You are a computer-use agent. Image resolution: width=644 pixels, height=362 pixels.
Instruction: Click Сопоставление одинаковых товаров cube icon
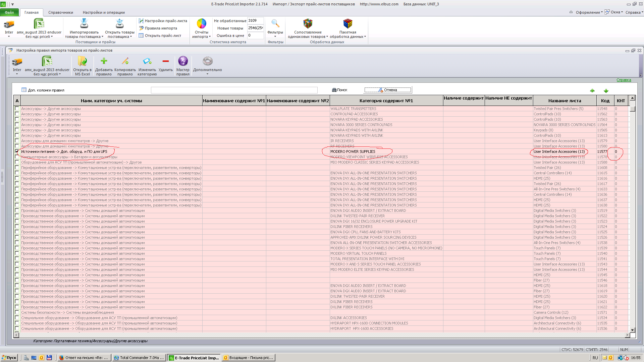tap(308, 24)
